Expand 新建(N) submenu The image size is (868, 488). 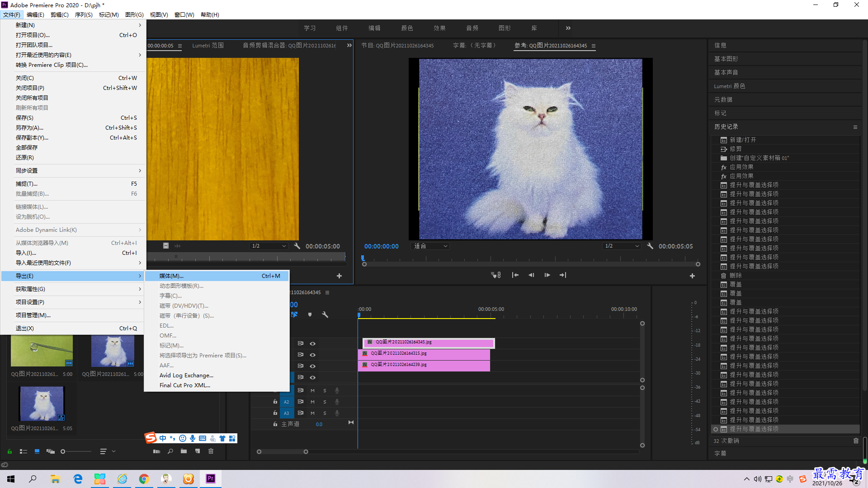[73, 25]
